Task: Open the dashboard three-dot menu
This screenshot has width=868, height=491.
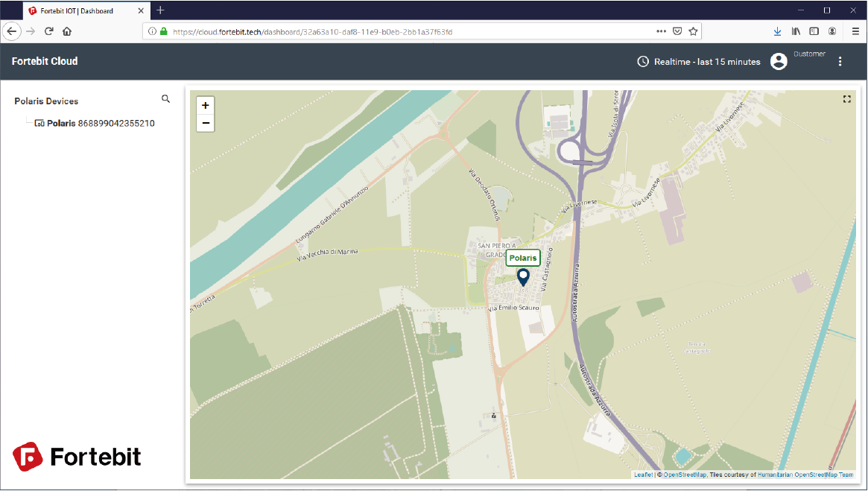Action: point(840,61)
